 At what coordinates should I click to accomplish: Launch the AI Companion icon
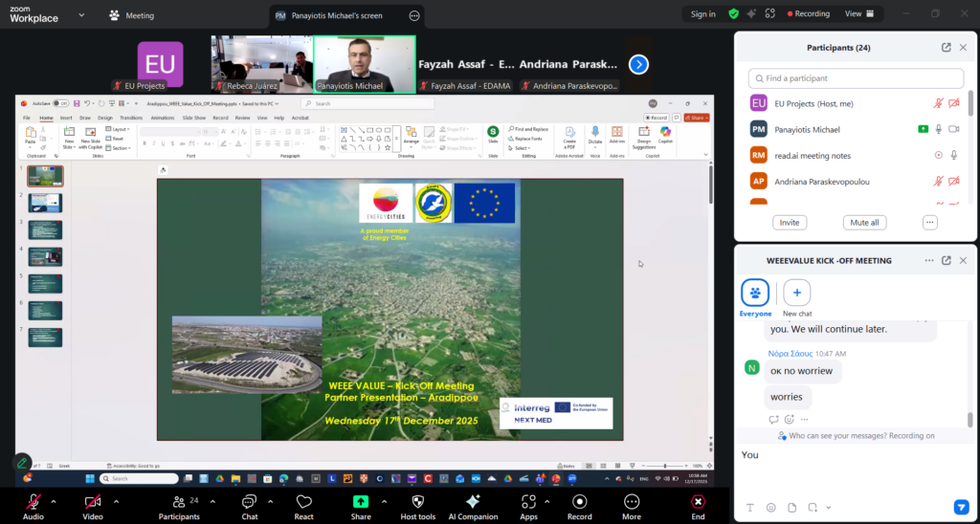pyautogui.click(x=473, y=502)
